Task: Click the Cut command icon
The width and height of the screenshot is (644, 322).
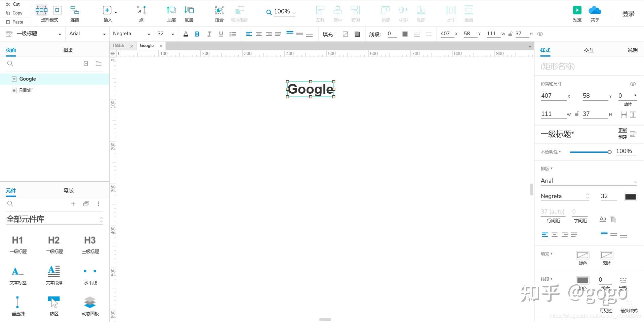Action: pos(8,4)
